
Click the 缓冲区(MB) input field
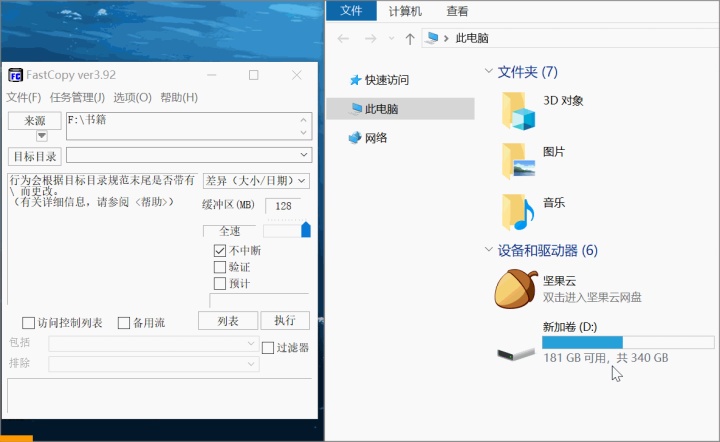click(284, 205)
